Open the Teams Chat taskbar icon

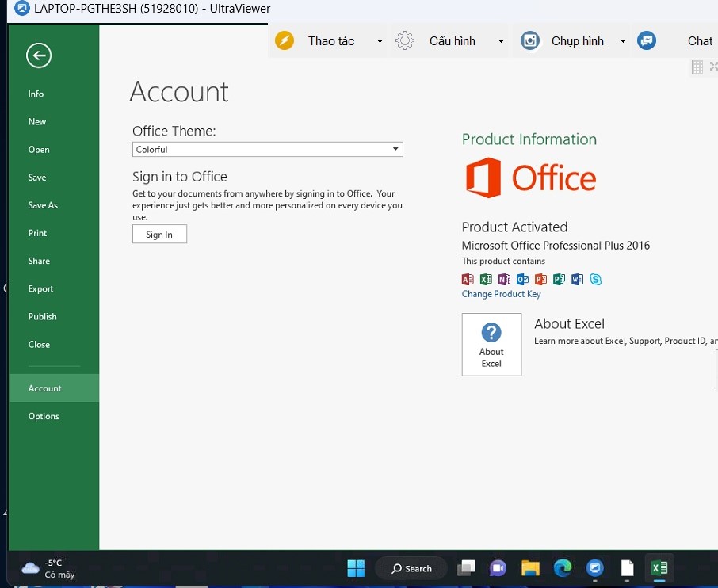point(498,568)
